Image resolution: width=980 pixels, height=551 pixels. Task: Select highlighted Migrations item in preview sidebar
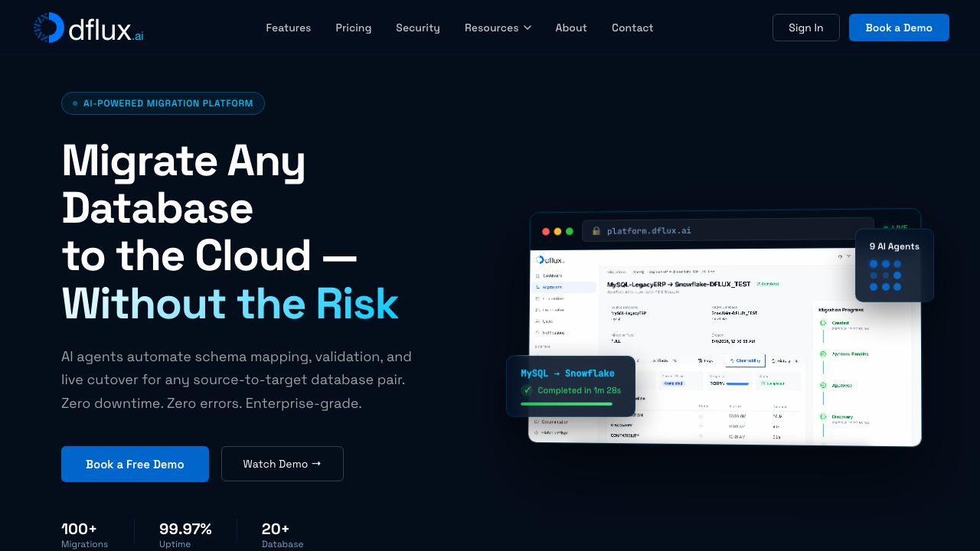click(564, 287)
